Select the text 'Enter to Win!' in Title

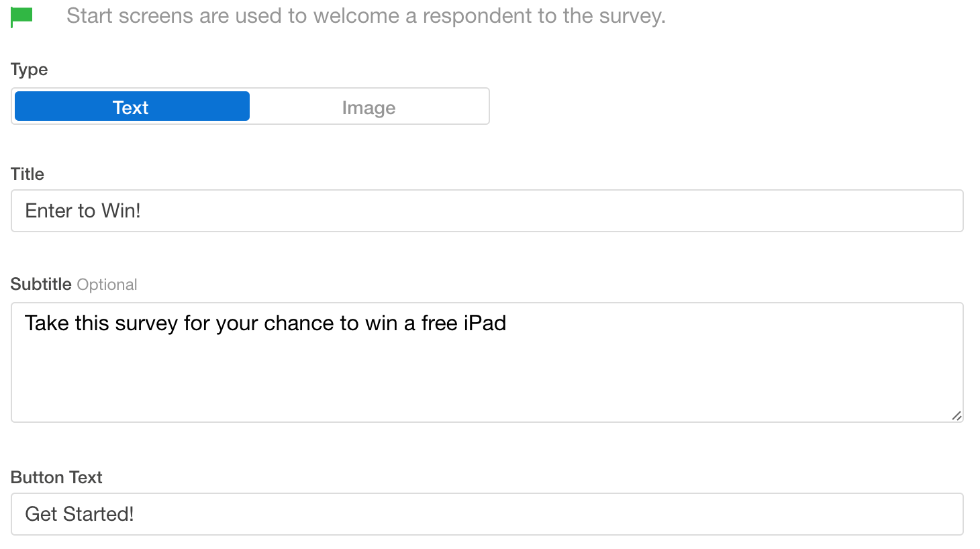point(83,211)
